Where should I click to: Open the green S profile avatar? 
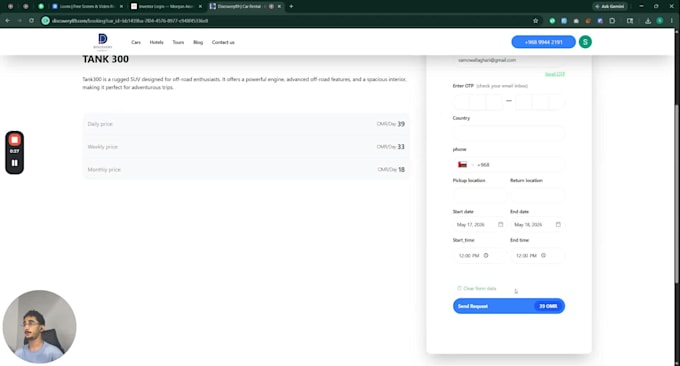585,42
